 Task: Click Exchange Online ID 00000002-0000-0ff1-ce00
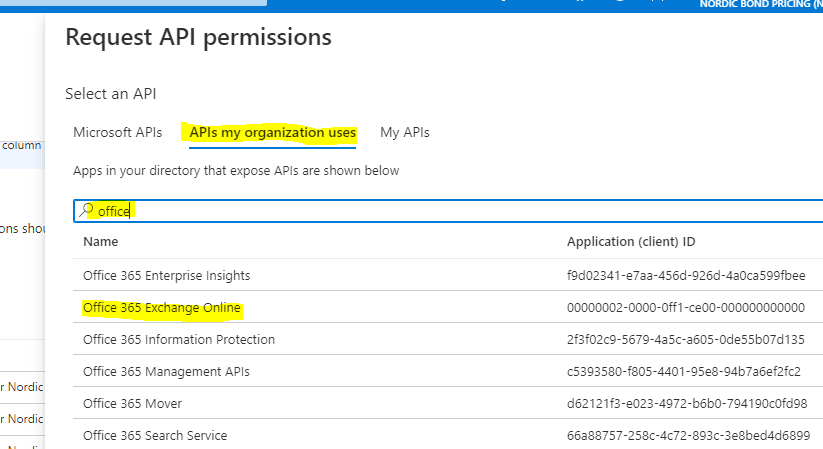pos(685,308)
